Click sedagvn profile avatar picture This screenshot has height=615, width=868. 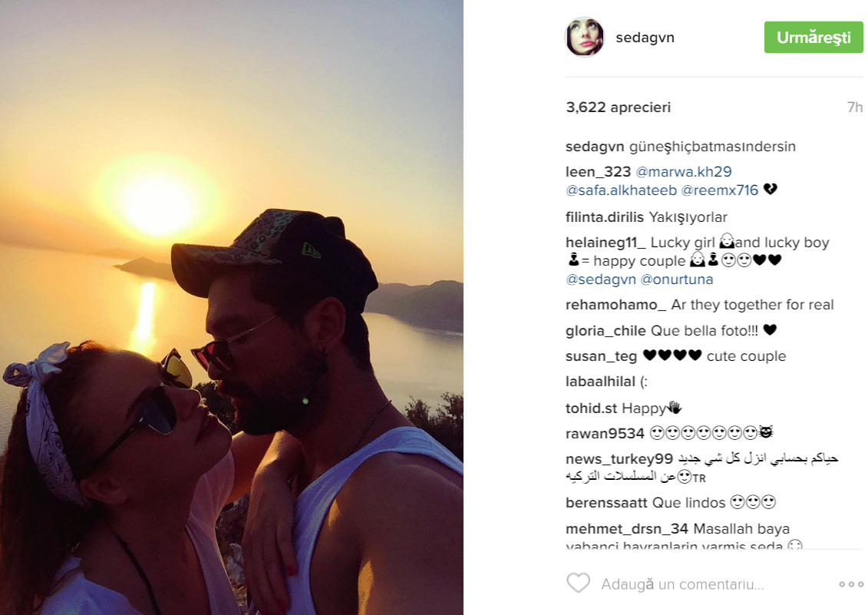click(x=585, y=37)
